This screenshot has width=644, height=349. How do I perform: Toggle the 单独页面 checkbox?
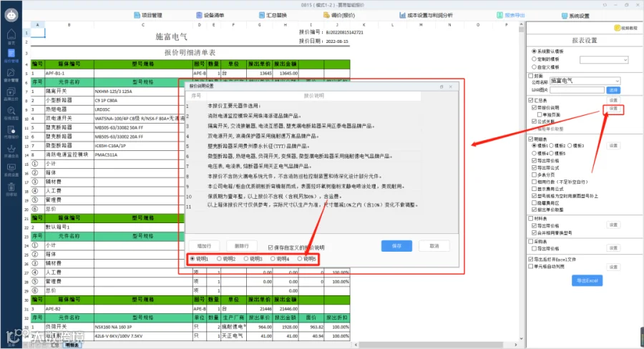(540, 114)
